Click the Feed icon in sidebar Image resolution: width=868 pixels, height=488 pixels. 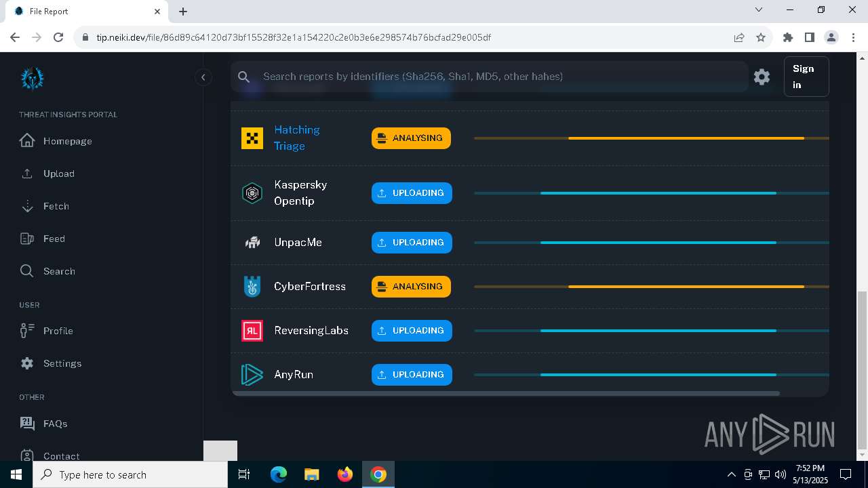point(27,239)
